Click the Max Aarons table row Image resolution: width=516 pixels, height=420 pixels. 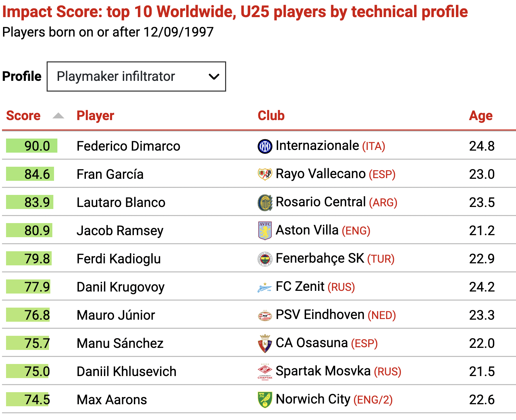click(x=259, y=400)
